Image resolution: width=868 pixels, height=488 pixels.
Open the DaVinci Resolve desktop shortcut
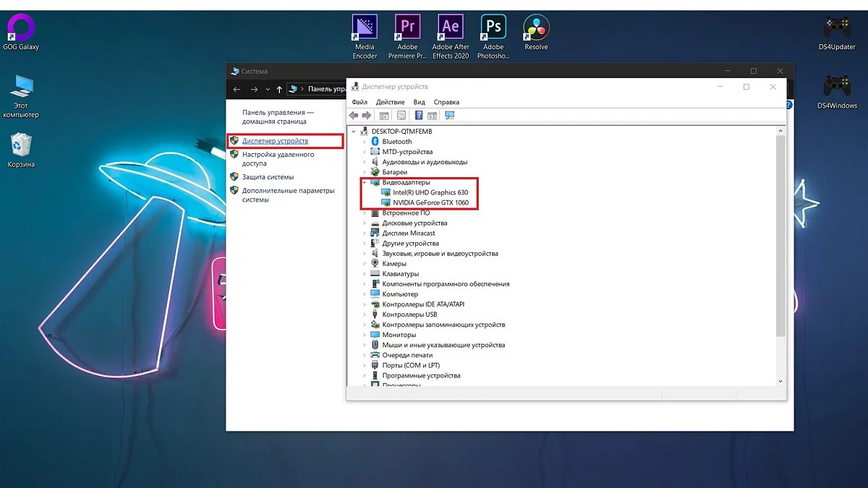coord(536,33)
